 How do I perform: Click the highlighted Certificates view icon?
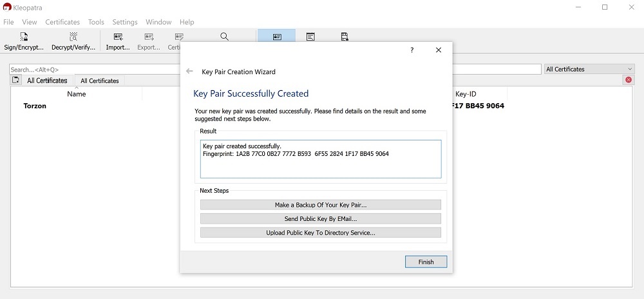[276, 37]
